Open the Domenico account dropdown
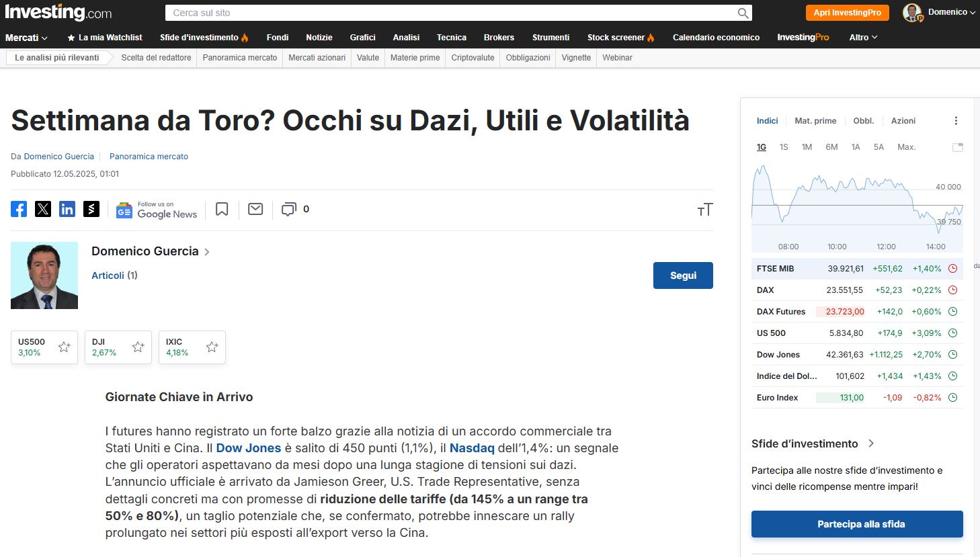Viewport: 980px width, 557px height. [952, 12]
